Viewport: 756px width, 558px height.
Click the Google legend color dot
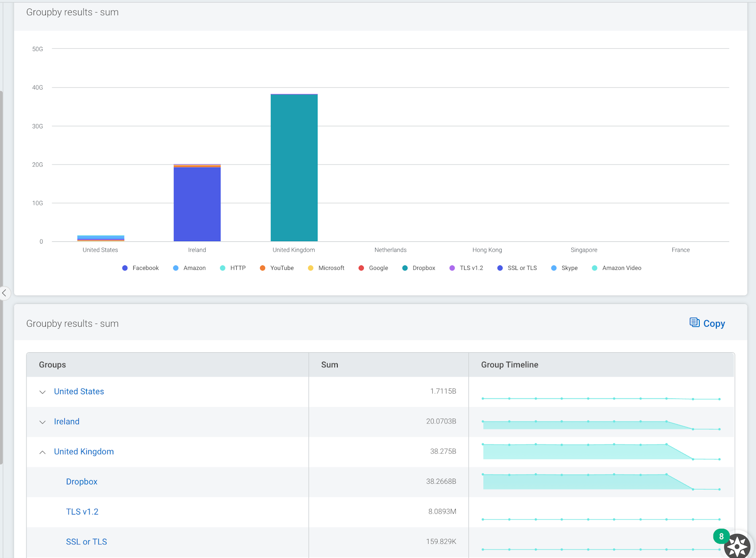coord(361,268)
